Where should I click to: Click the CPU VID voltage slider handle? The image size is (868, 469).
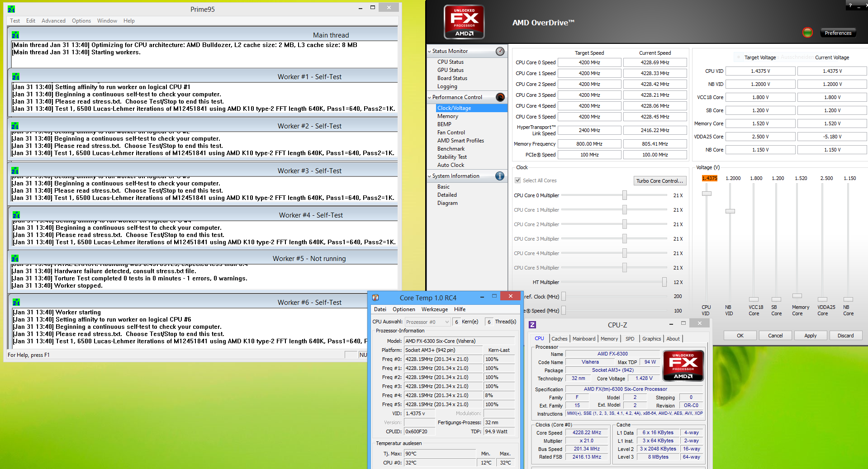(x=707, y=194)
